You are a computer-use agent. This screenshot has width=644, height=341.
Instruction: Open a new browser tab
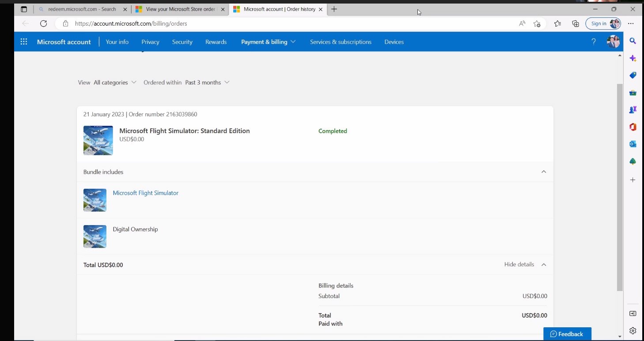tap(334, 9)
